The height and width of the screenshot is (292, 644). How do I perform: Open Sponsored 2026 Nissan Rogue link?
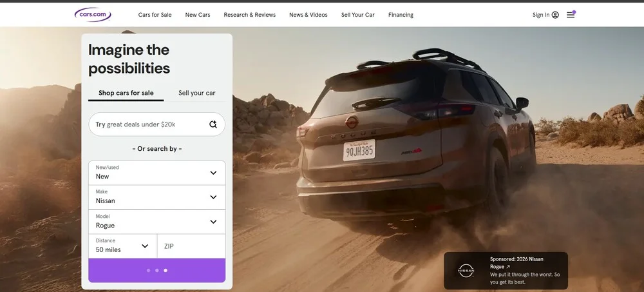pos(516,263)
